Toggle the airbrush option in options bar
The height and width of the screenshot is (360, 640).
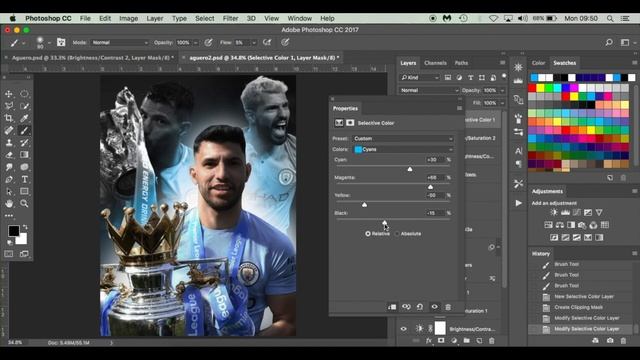(x=267, y=42)
